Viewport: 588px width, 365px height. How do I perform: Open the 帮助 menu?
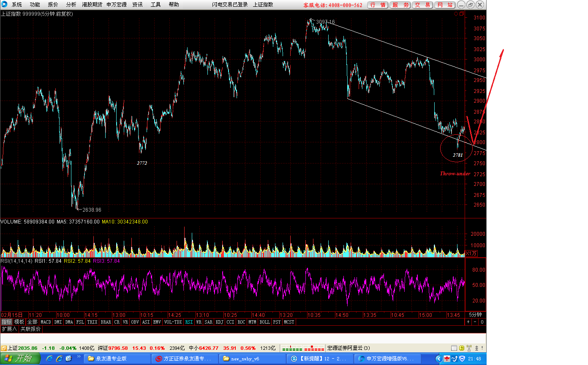(174, 5)
